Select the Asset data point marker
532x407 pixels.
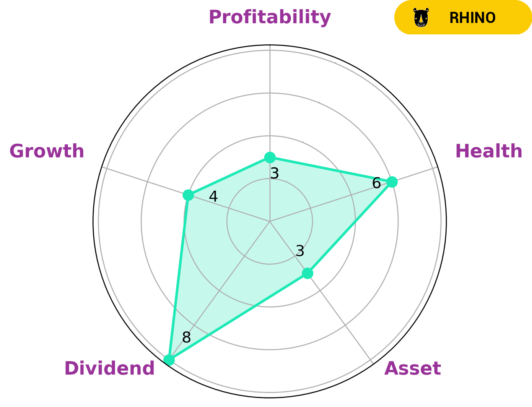(307, 273)
